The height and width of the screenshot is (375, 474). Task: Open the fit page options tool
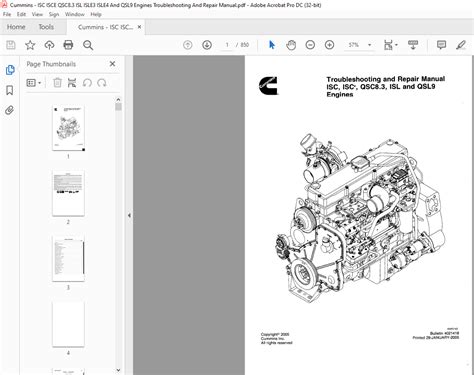click(x=390, y=45)
